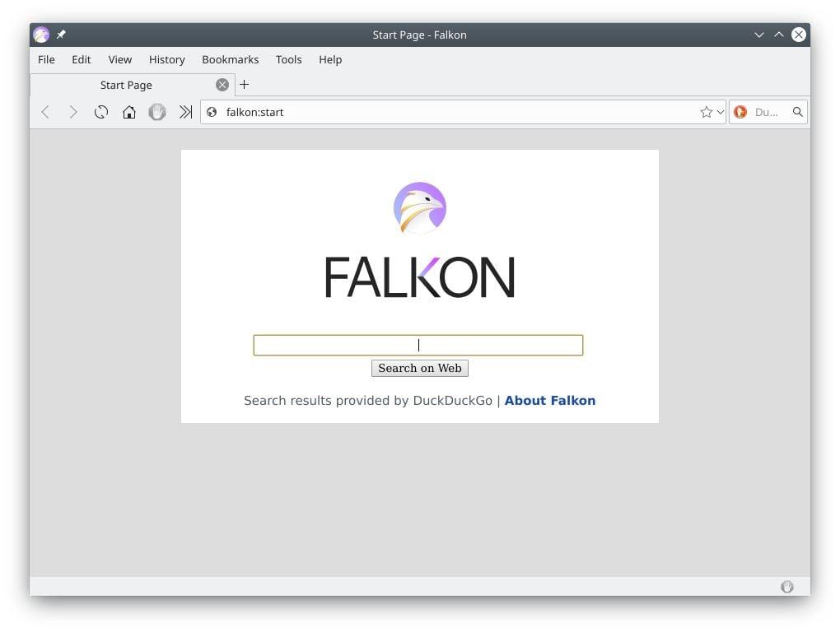This screenshot has height=632, width=840.
Task: Open the AdBlock hand icon in toolbar
Action: 157,112
